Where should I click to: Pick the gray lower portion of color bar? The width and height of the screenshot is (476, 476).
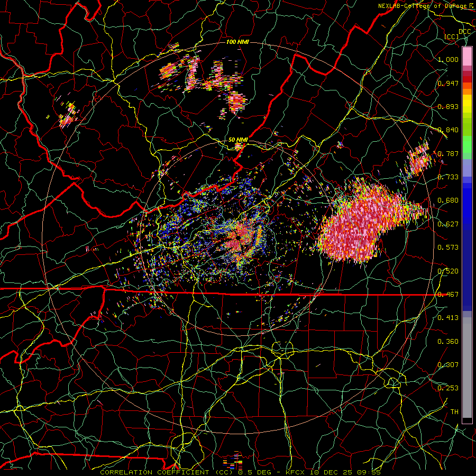467,368
